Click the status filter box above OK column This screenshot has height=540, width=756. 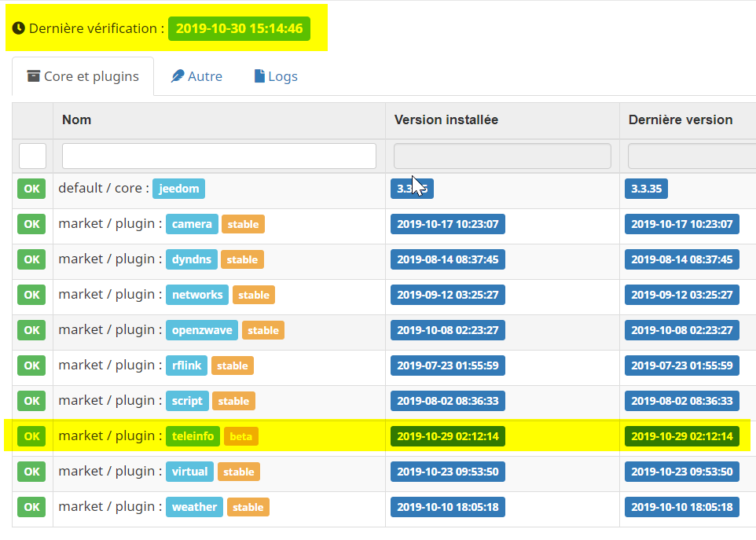coord(32,156)
